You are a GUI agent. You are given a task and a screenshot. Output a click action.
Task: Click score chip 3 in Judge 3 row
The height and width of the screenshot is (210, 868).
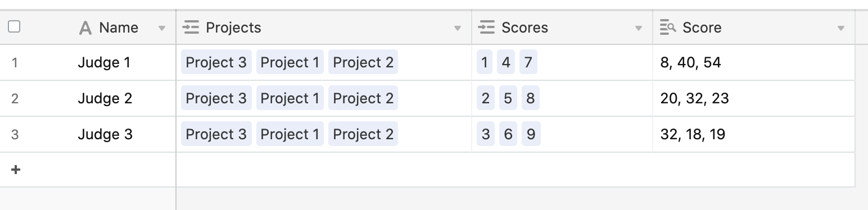pos(486,134)
